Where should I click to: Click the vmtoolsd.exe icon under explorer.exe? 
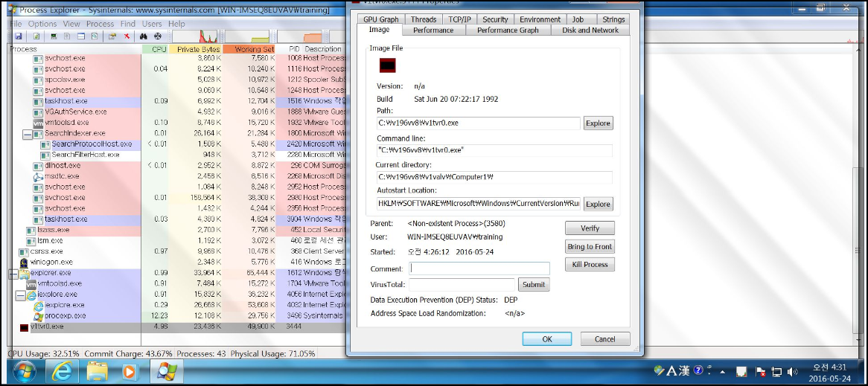click(x=31, y=283)
